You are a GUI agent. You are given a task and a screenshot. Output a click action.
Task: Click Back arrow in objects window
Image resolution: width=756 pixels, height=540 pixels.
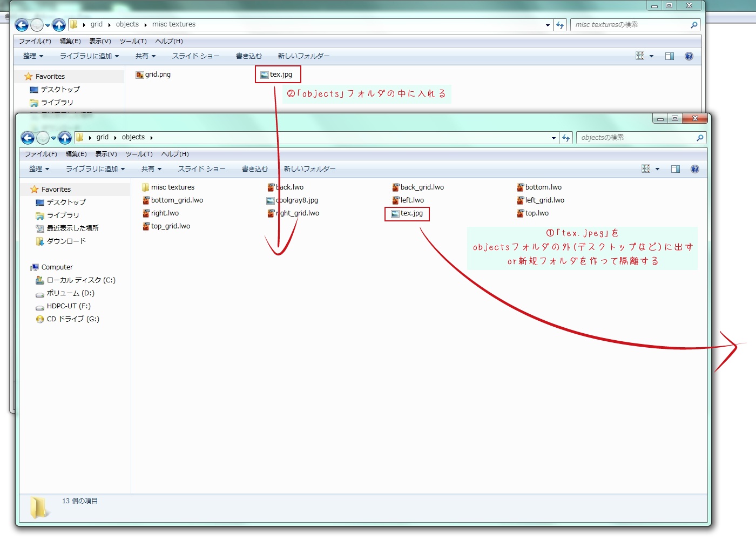(x=28, y=138)
